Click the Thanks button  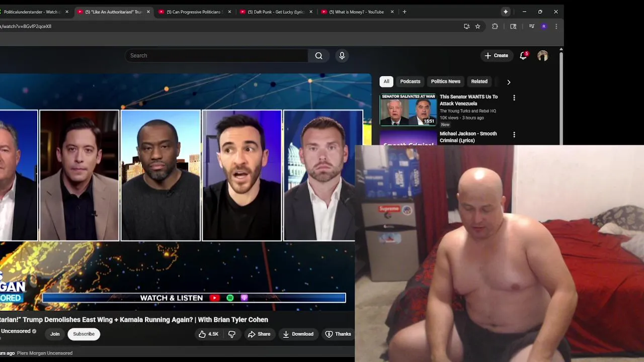tap(338, 334)
